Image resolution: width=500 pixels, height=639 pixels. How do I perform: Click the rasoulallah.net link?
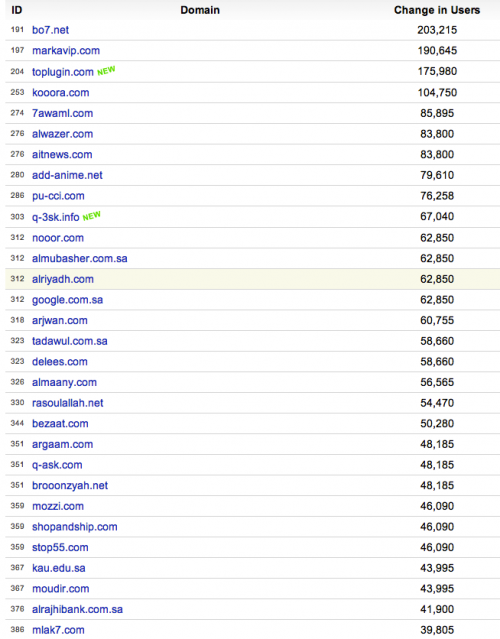click(68, 403)
